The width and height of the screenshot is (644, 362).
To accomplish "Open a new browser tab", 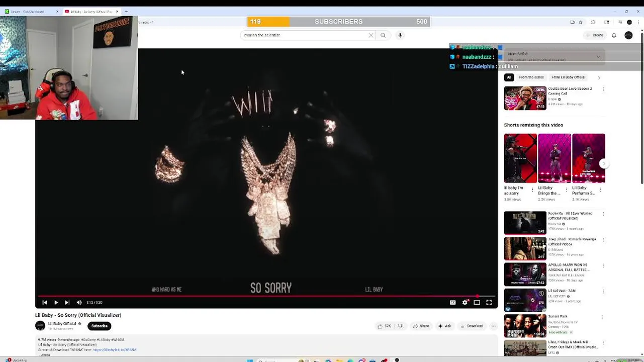I will pyautogui.click(x=126, y=11).
